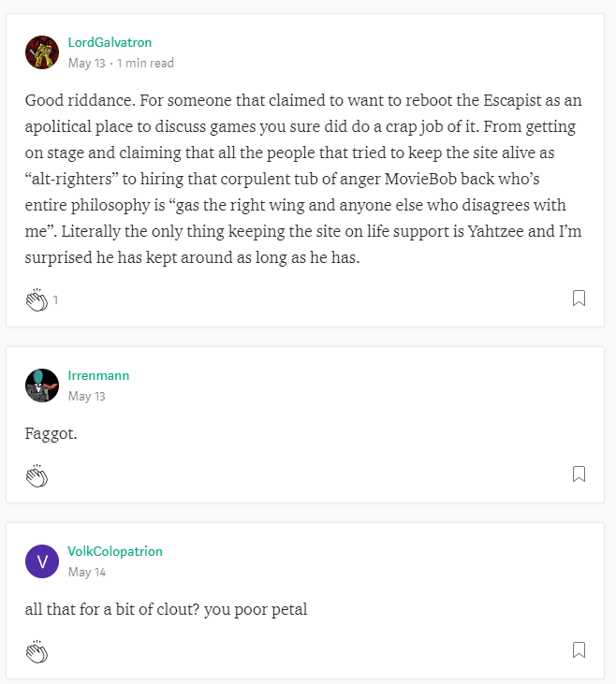This screenshot has width=616, height=684.
Task: Open LordGalvatron's profile avatar
Action: (42, 52)
